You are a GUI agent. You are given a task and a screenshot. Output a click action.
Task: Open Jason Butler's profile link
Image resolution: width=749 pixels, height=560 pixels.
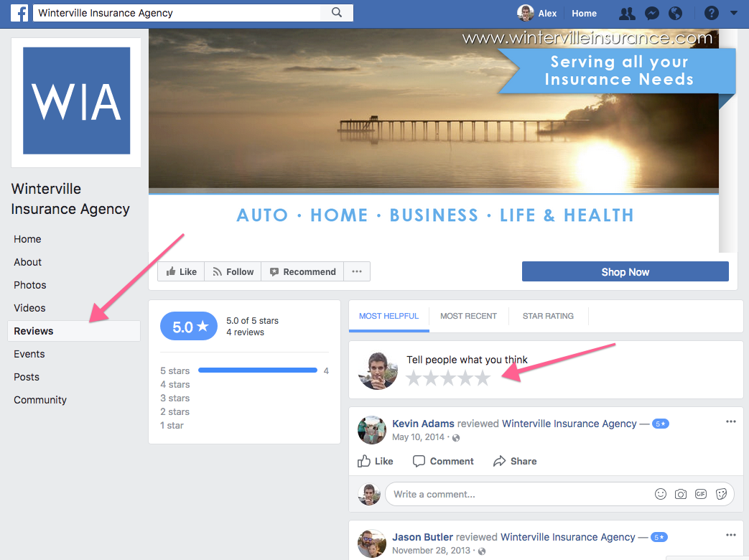click(423, 537)
